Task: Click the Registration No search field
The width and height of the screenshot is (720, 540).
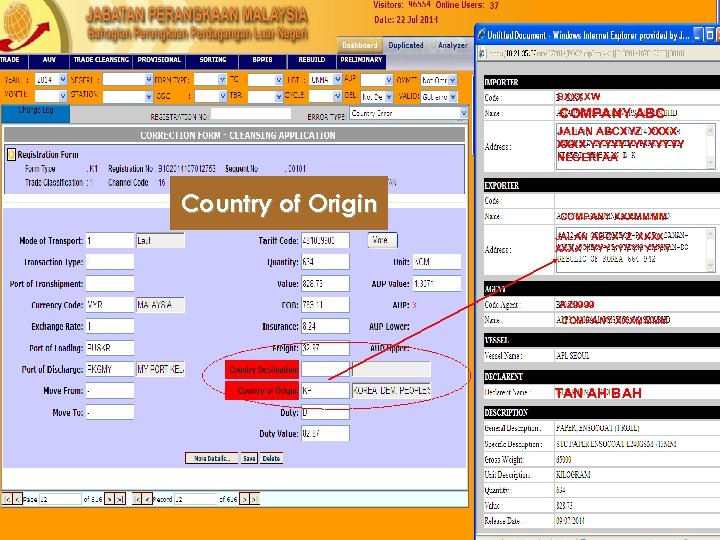Action: 251,114
